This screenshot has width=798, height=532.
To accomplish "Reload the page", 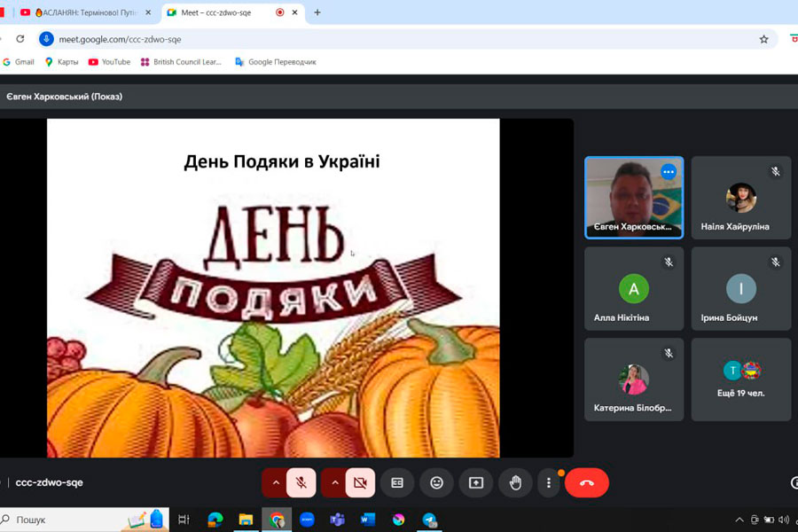I will point(20,39).
